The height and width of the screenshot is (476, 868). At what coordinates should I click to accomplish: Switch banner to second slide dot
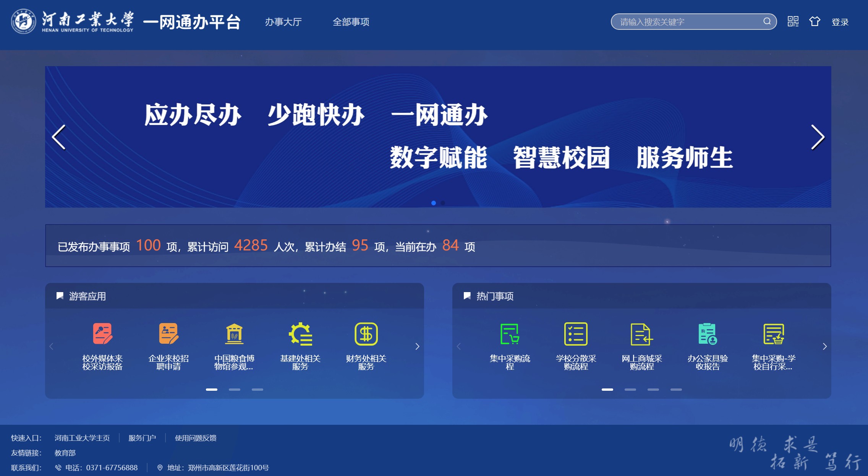coord(443,203)
